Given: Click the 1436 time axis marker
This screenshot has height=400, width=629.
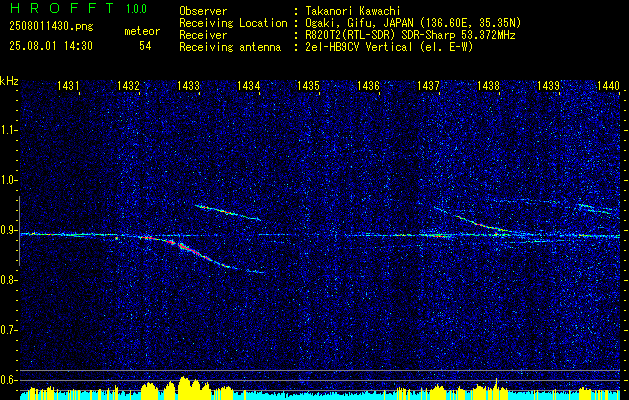Looking at the screenshot, I should [x=368, y=85].
